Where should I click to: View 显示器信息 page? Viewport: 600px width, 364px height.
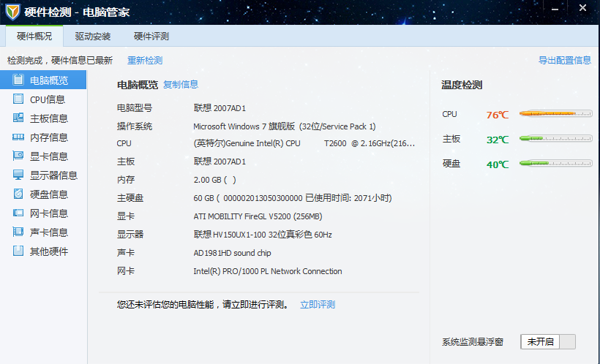coord(43,175)
